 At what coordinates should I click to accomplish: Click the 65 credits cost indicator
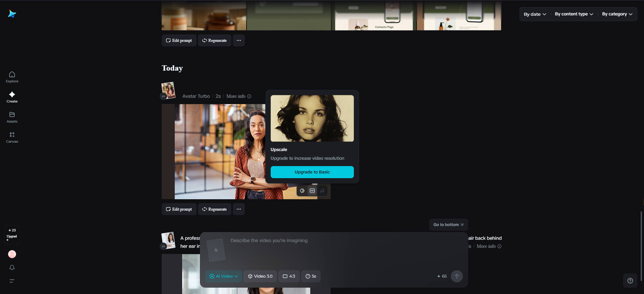tap(442, 276)
